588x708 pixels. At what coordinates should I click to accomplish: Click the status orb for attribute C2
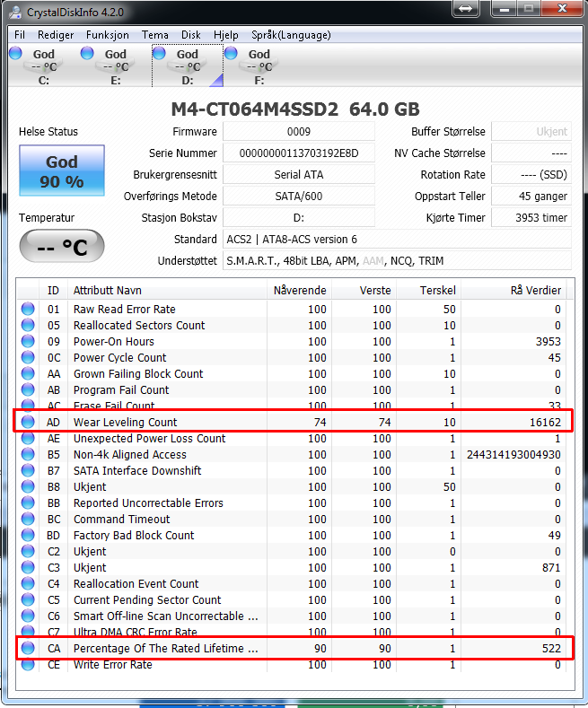[x=28, y=551]
